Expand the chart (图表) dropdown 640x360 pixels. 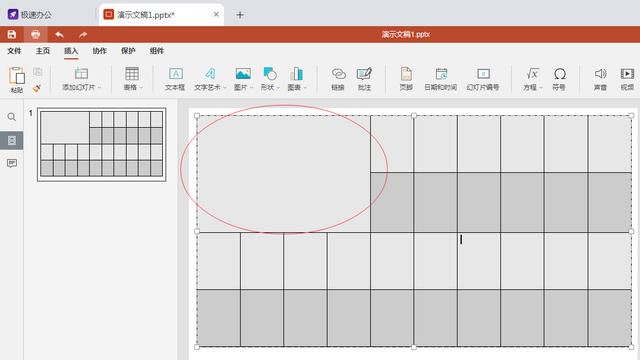305,88
